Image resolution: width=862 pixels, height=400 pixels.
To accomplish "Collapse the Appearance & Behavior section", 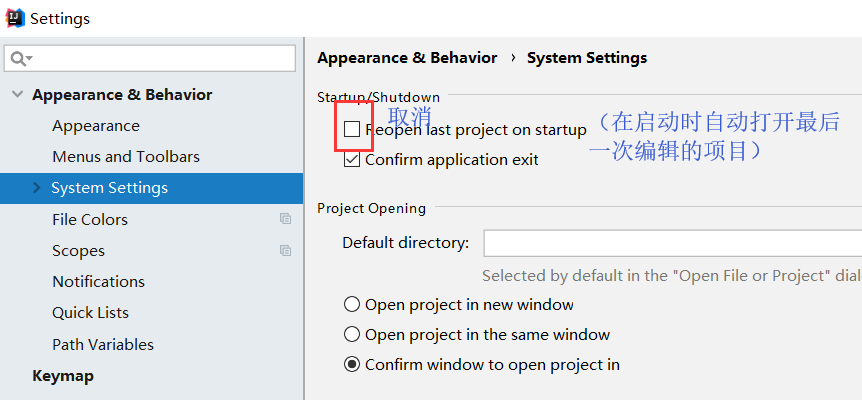I will coord(18,95).
